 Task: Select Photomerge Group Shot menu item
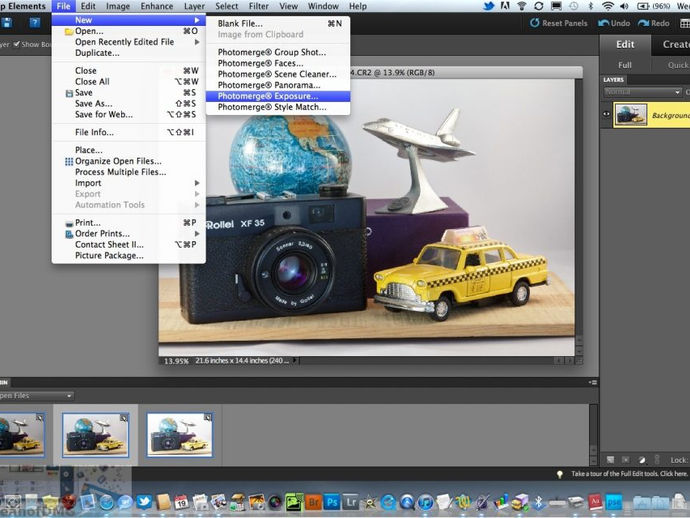tap(278, 52)
